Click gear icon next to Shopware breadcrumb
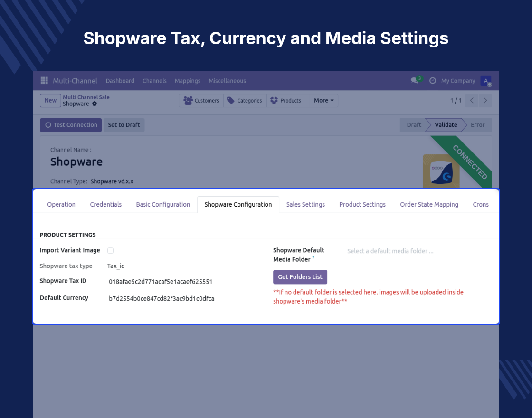 [x=95, y=104]
